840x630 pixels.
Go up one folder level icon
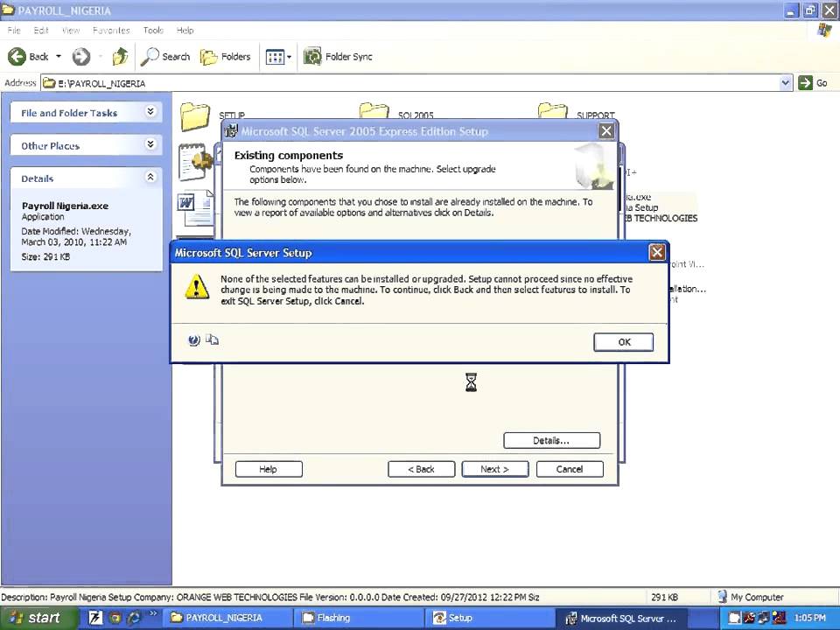(x=120, y=56)
